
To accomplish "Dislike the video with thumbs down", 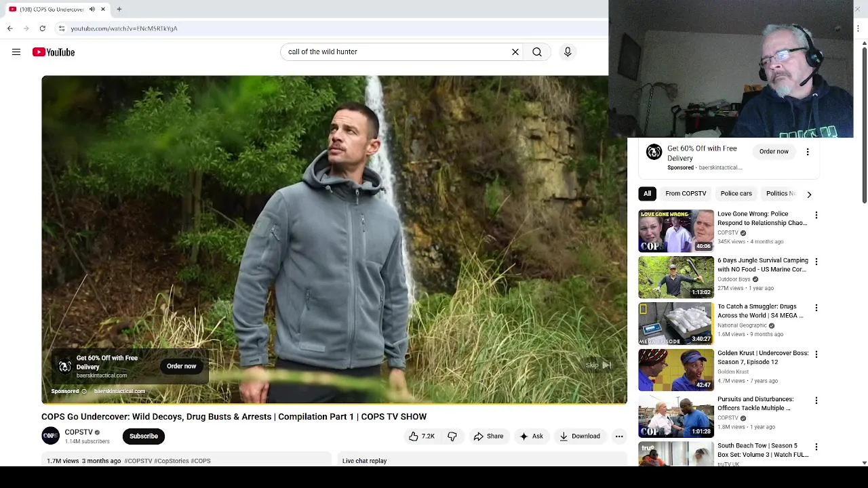I will 452,436.
